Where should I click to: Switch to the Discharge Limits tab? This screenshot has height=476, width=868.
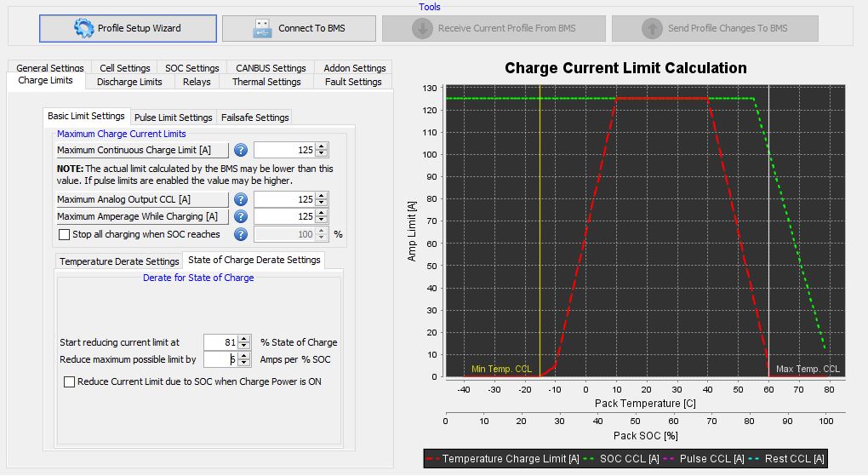point(129,82)
